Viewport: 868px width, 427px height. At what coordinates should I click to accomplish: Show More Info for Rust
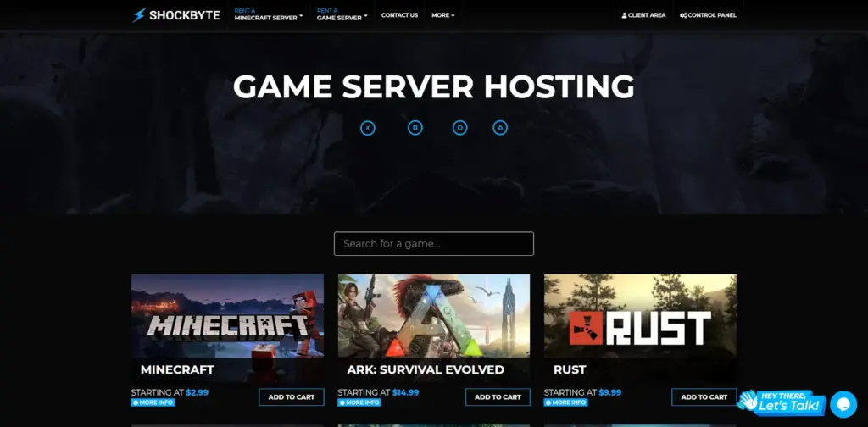(x=565, y=402)
